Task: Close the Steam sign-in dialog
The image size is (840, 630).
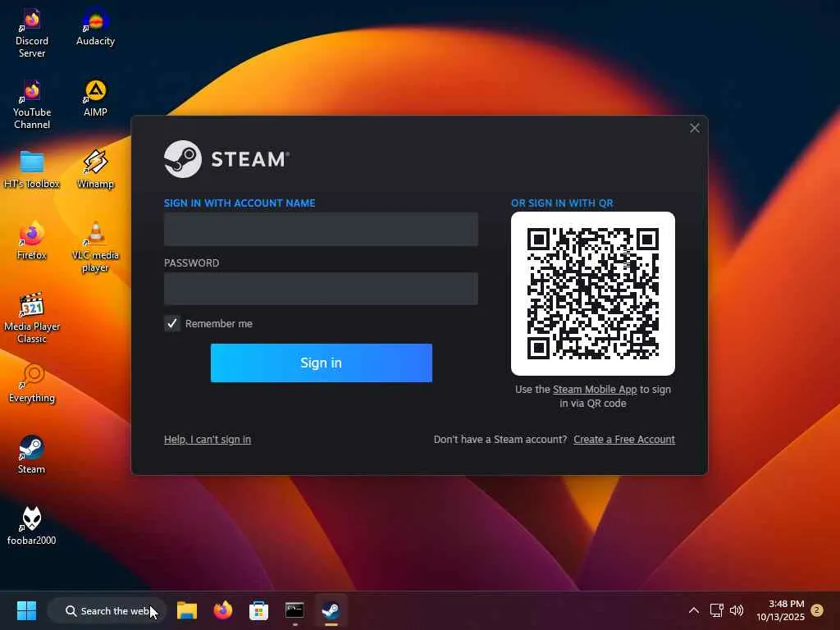Action: pyautogui.click(x=694, y=128)
